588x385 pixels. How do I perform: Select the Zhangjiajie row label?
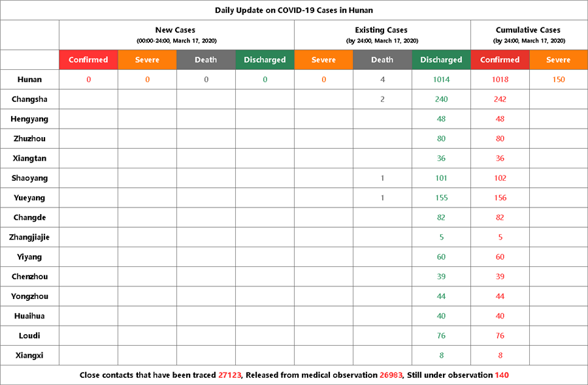pyautogui.click(x=29, y=238)
